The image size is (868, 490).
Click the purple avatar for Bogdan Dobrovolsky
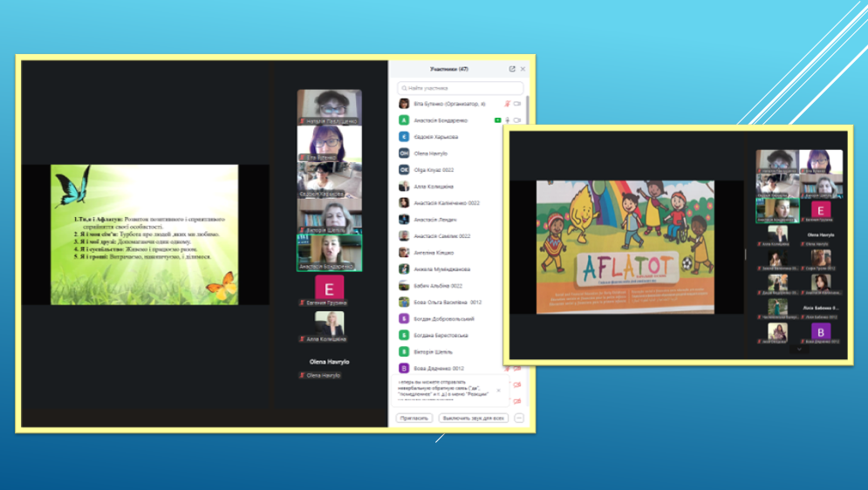[x=404, y=319]
